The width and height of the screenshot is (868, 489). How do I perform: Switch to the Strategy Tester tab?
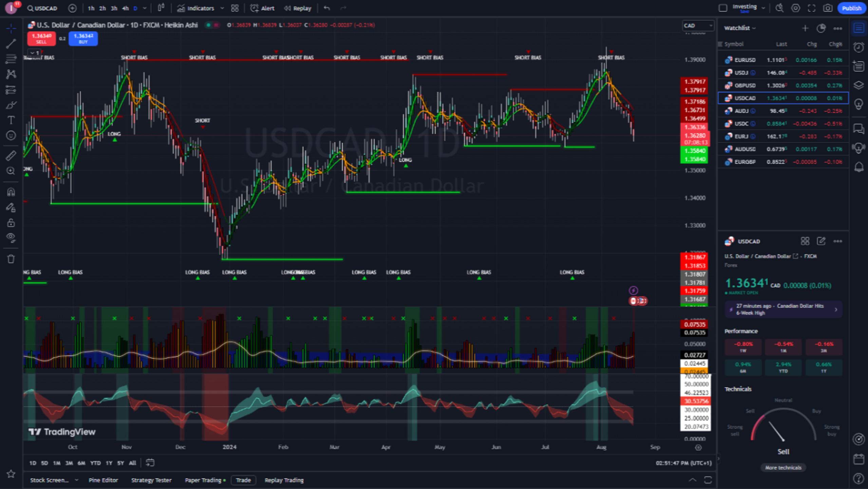pyautogui.click(x=151, y=480)
